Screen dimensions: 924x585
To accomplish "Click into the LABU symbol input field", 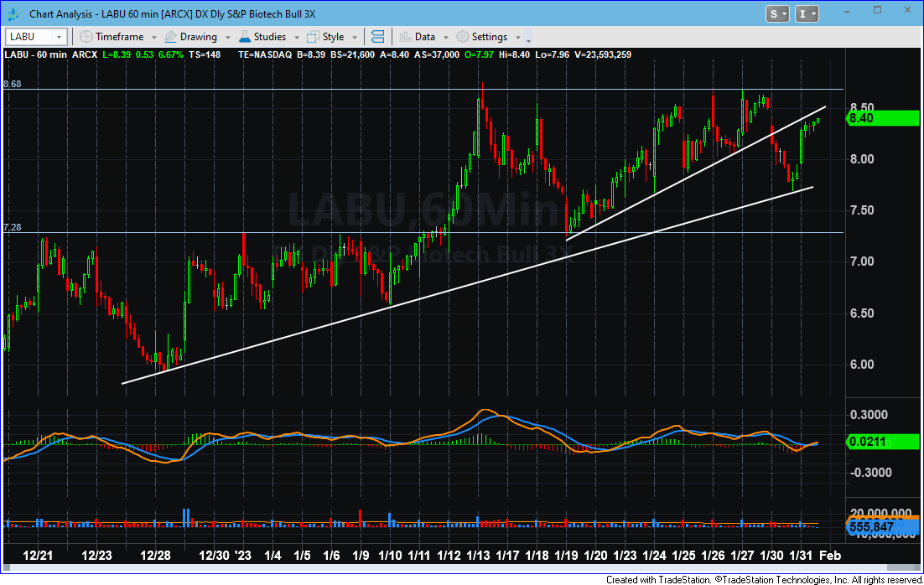I will 30,37.
